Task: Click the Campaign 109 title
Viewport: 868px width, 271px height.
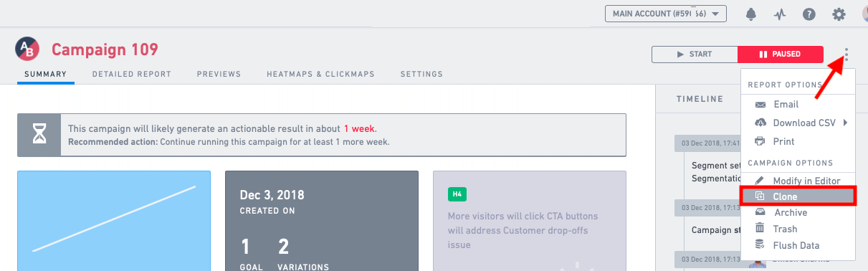Action: (105, 49)
